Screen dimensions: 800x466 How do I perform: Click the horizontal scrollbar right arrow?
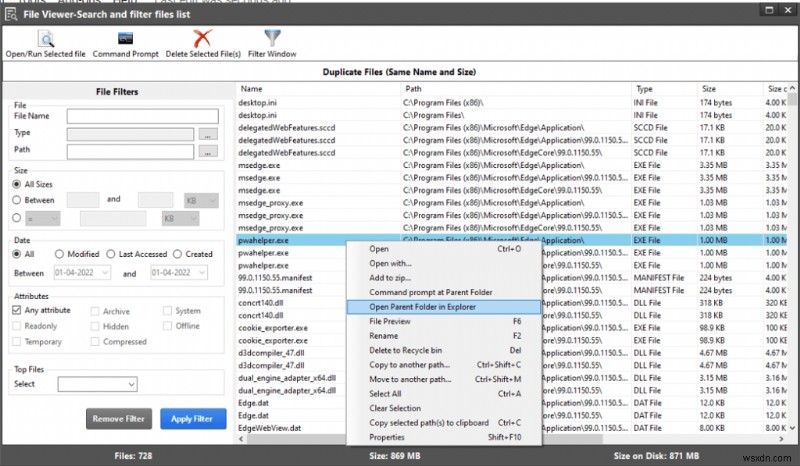coord(781,438)
